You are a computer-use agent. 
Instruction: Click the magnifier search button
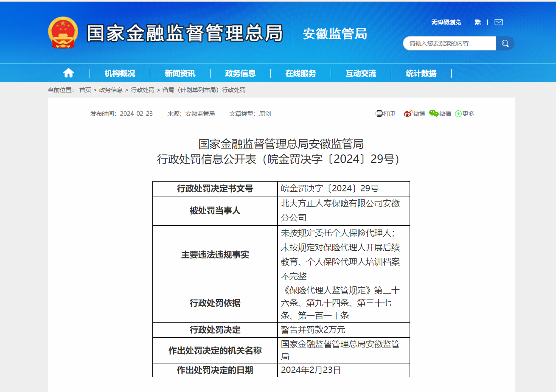tap(505, 43)
